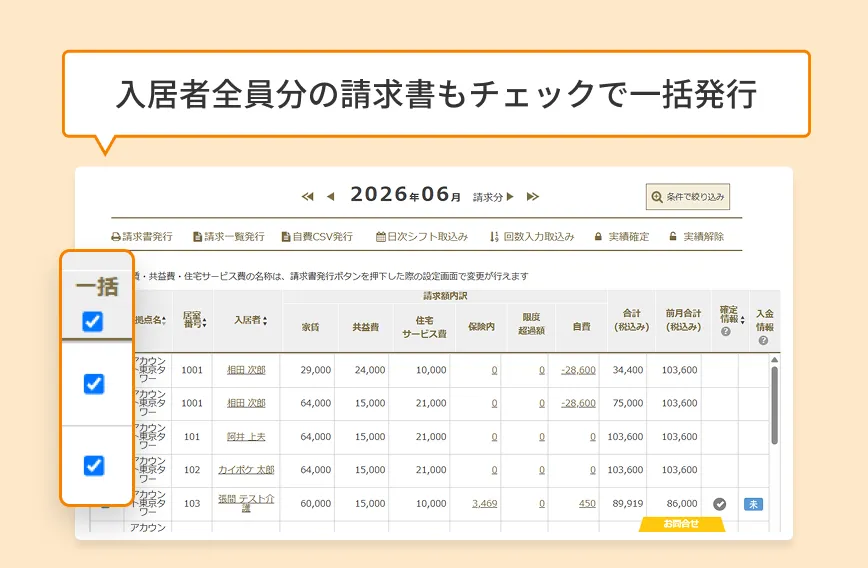Open 相田 次郎 in the 75,000 total row
Image resolution: width=868 pixels, height=568 pixels.
pyautogui.click(x=246, y=403)
